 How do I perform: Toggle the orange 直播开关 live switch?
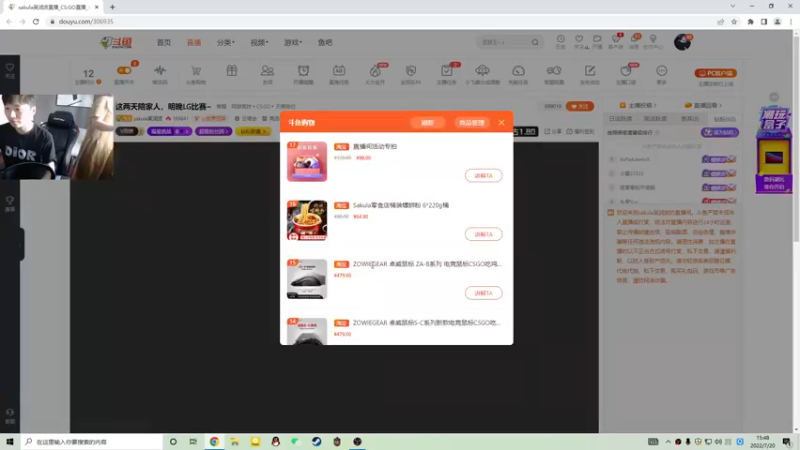click(x=124, y=70)
